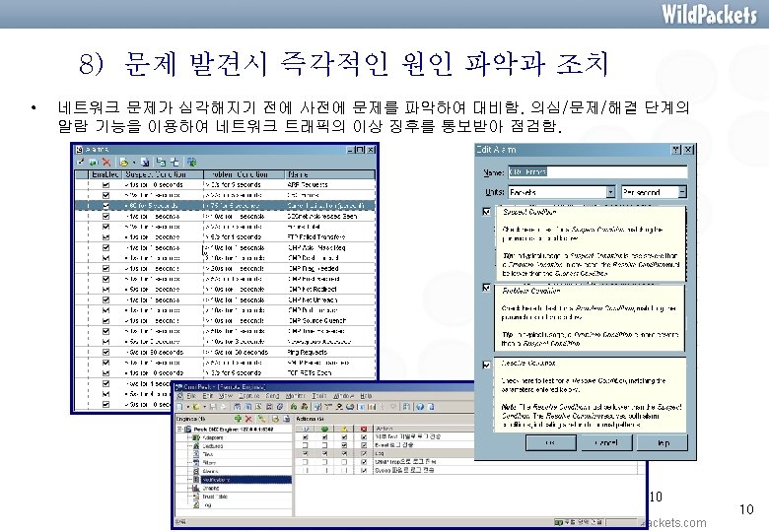
Task: Click the green severity column header in Actions
Action: point(324,429)
